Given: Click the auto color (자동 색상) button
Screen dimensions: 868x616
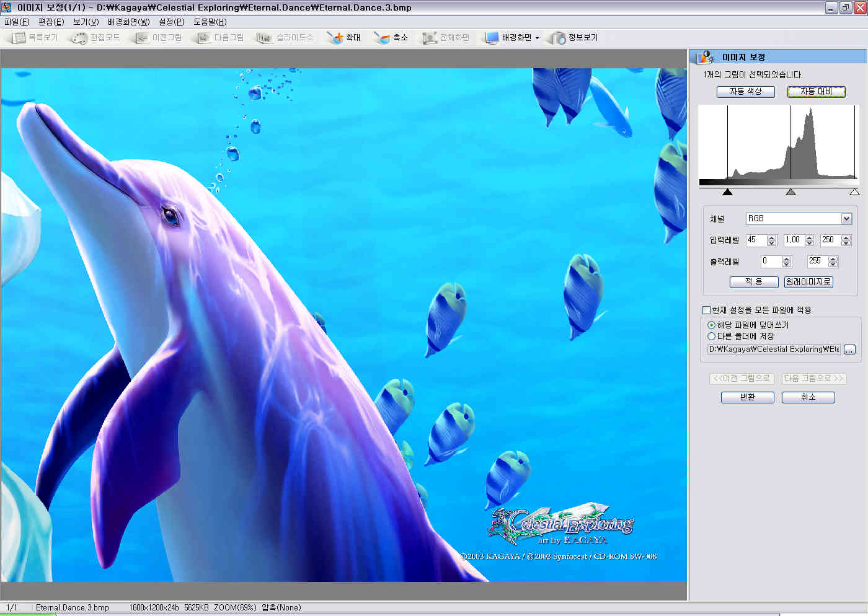Looking at the screenshot, I should (x=746, y=92).
